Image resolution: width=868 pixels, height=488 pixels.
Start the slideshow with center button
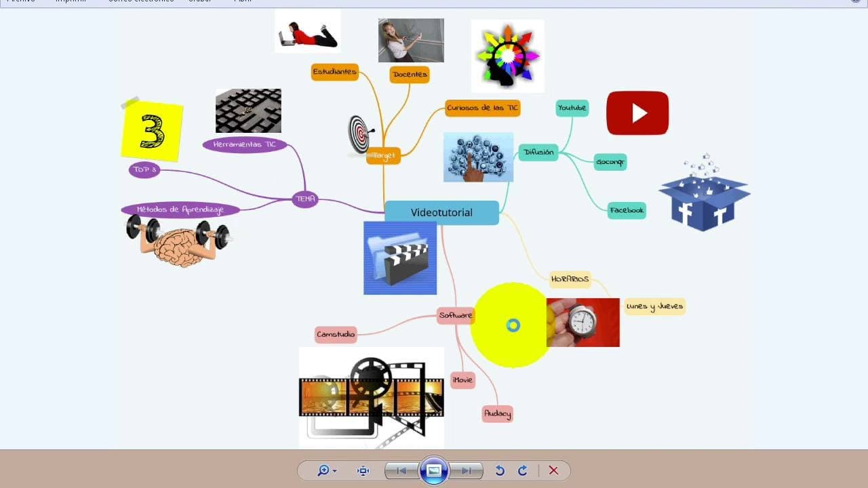pos(434,470)
